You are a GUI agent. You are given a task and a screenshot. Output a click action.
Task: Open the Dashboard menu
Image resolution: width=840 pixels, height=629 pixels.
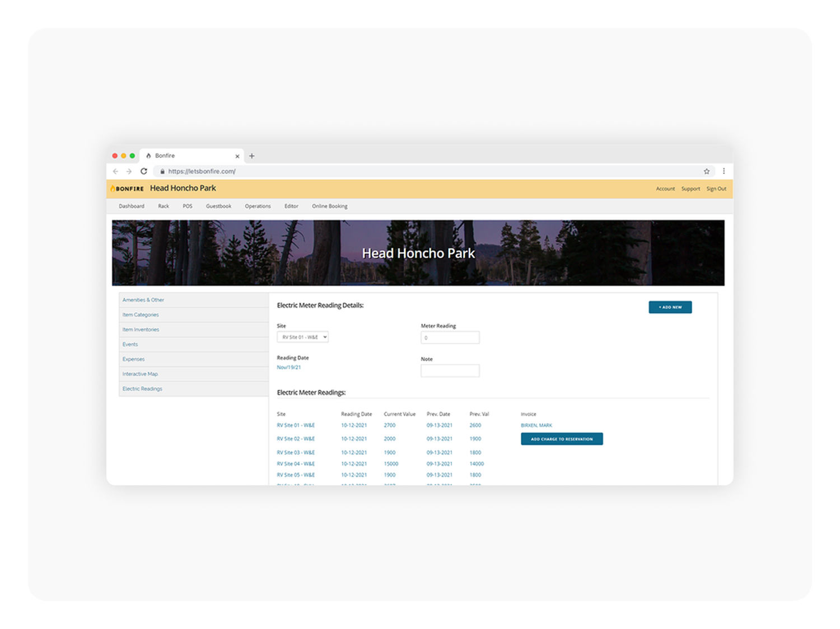point(132,206)
